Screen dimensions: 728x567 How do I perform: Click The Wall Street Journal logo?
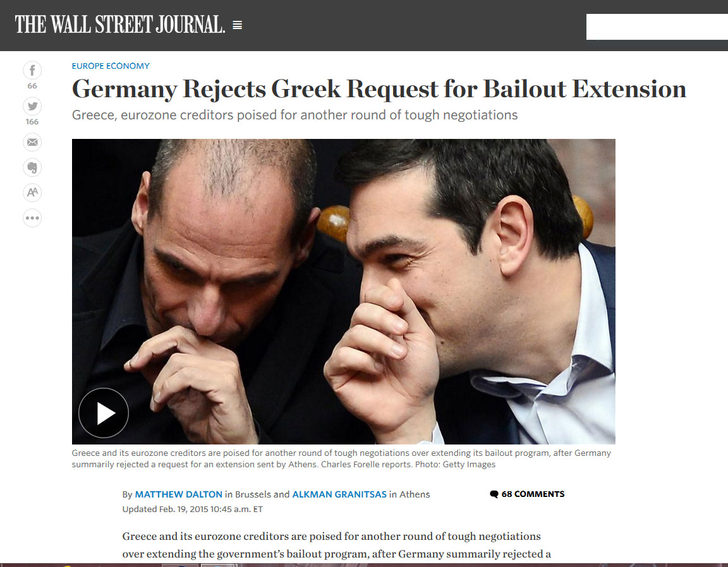[x=120, y=25]
